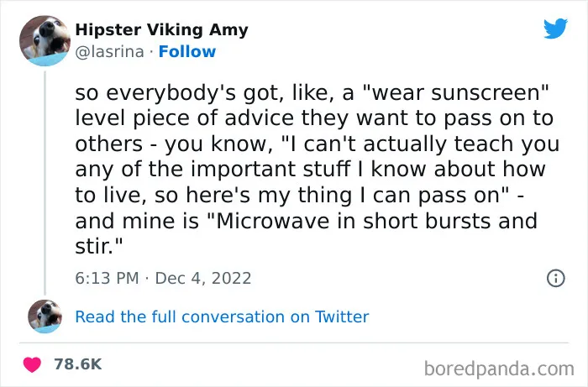588x387 pixels.
Task: Click the horizontal divider above like count
Action: pyautogui.click(x=294, y=343)
